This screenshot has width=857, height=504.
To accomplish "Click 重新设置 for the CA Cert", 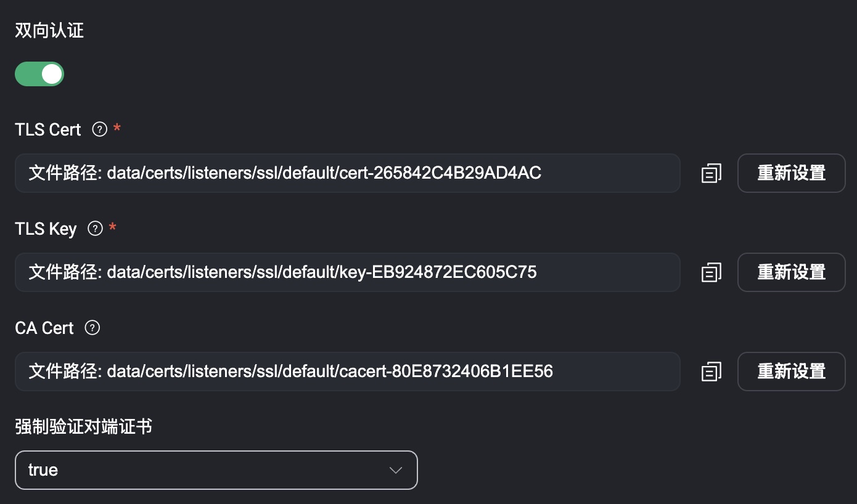I will click(x=791, y=372).
